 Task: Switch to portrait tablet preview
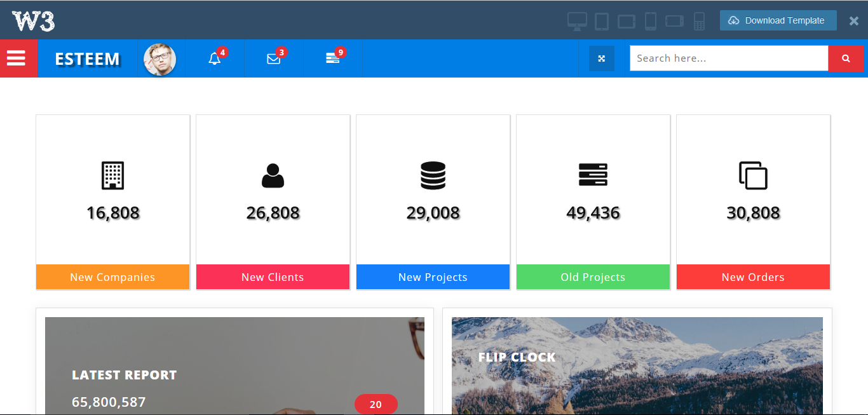(601, 21)
